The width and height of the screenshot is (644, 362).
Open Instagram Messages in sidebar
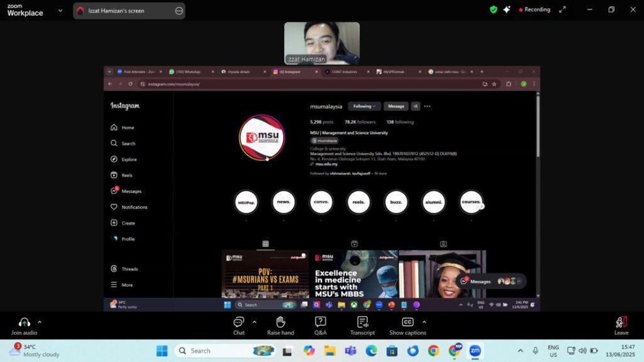click(x=126, y=191)
